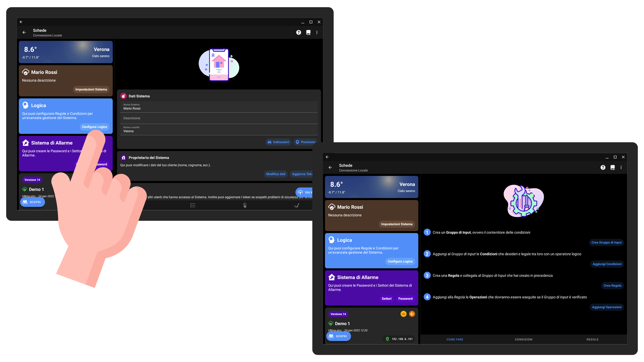
Task: Switch to the REGOLE tab
Action: click(592, 339)
